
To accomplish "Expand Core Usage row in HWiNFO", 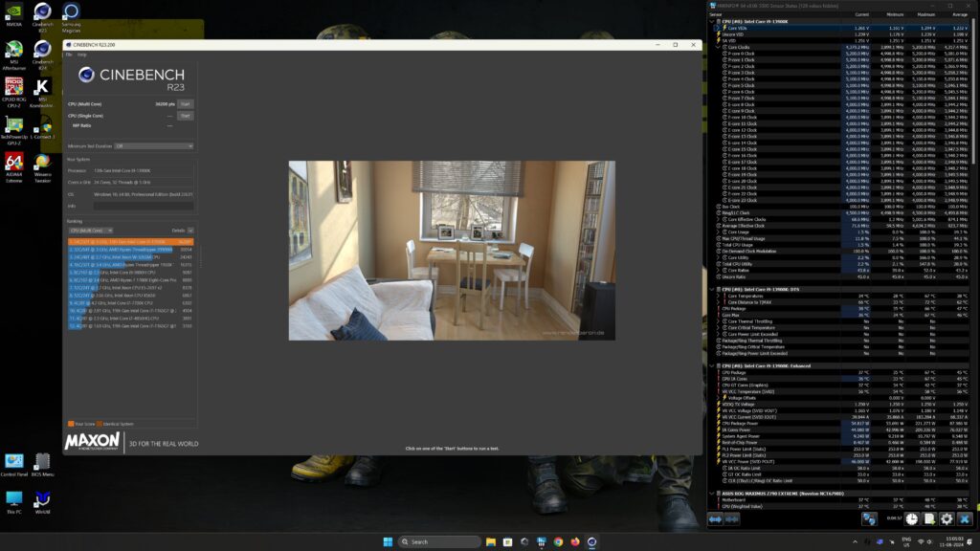I will (x=718, y=231).
